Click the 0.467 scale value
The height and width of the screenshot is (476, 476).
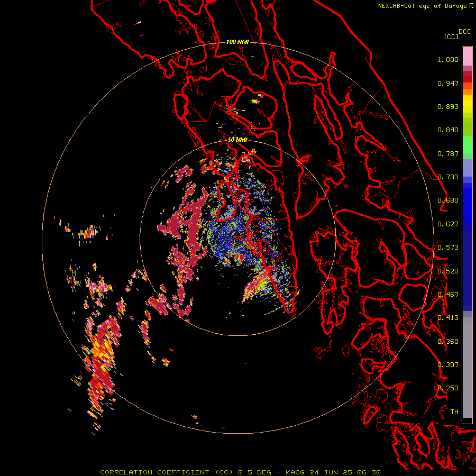448,295
